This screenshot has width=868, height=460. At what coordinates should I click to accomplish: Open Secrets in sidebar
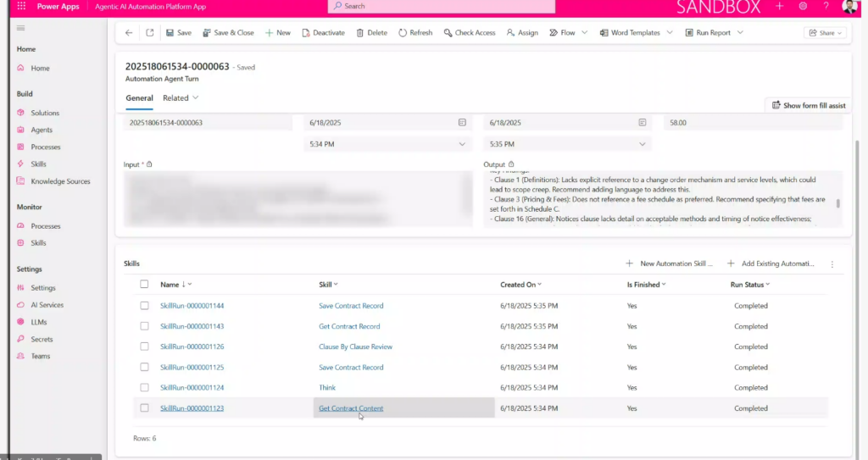42,340
